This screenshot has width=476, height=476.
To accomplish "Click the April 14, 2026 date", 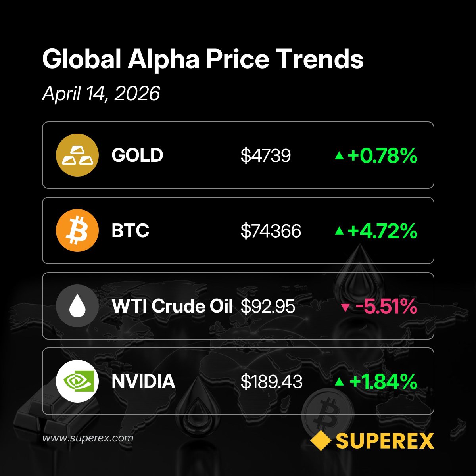I will 101,94.
